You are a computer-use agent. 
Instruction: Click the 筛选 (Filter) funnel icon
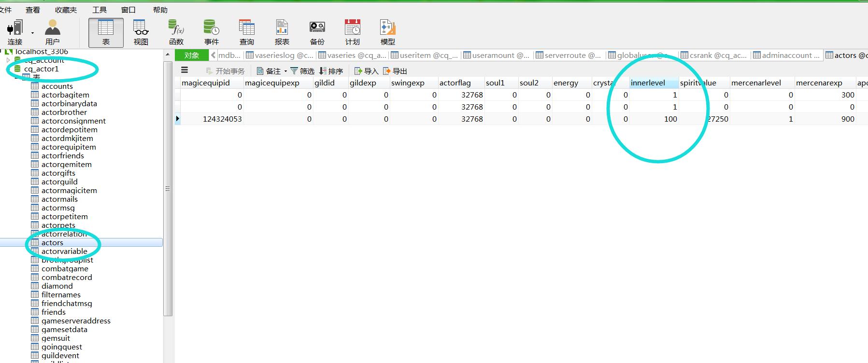click(294, 71)
